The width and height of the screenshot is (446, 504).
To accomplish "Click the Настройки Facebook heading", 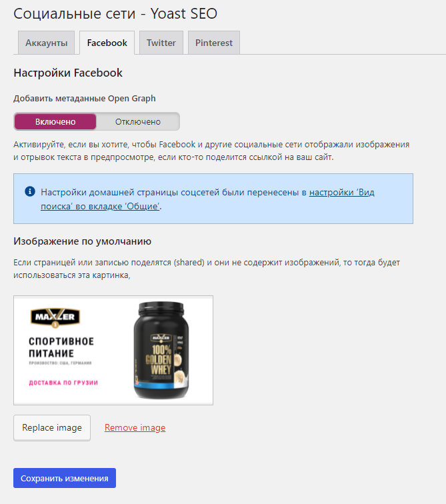I will click(68, 73).
